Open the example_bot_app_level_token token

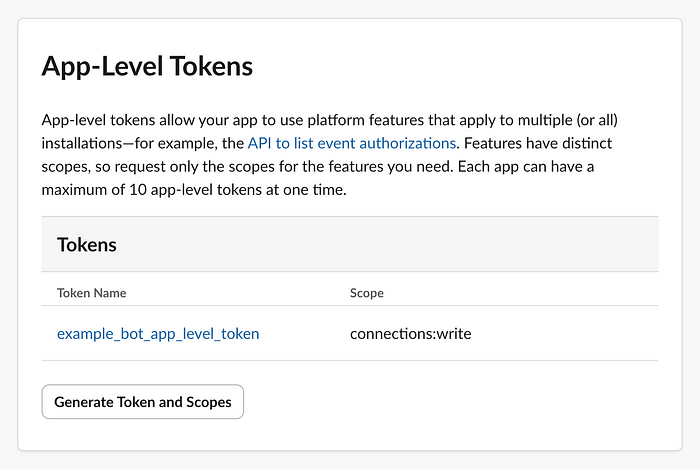[158, 334]
